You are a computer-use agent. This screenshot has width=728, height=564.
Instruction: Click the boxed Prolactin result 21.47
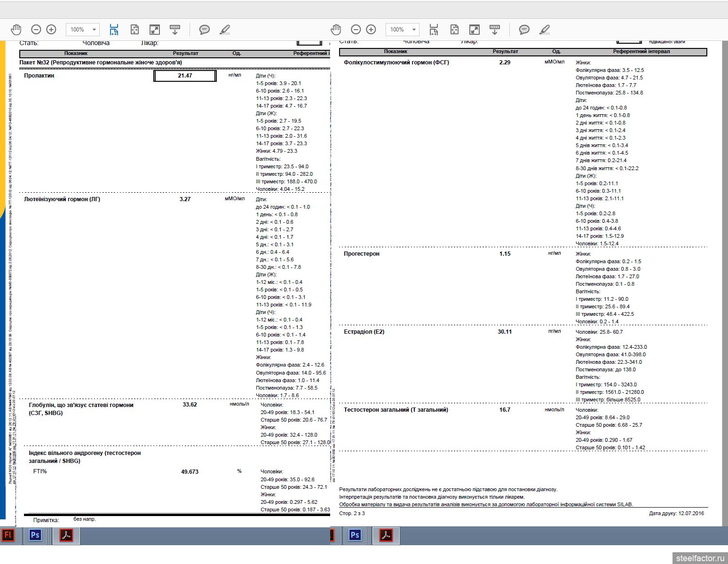185,76
